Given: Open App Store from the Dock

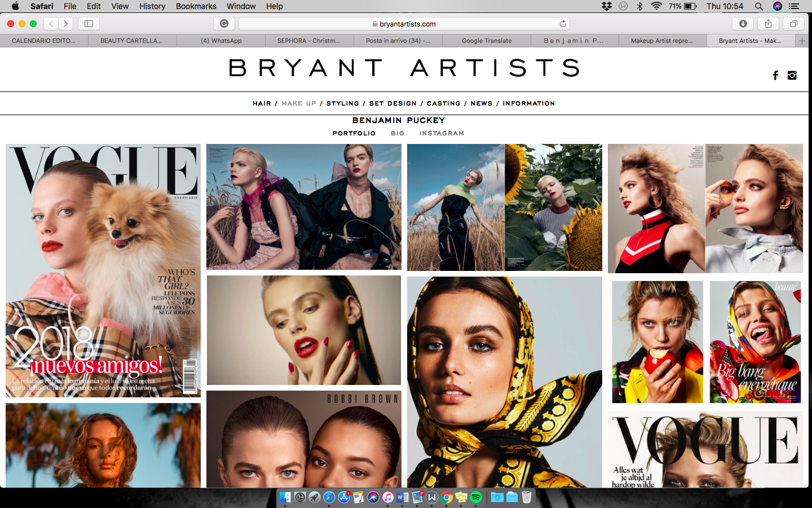Looking at the screenshot, I should 344,497.
